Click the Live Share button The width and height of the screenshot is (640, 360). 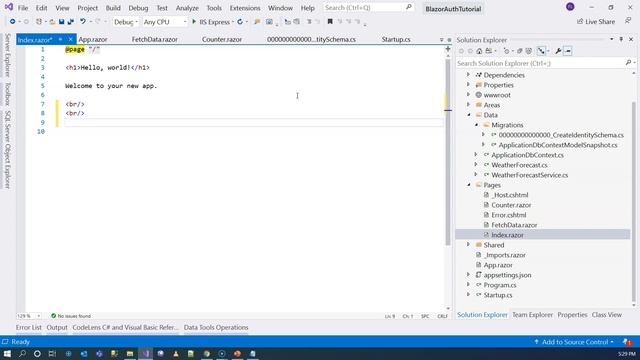[x=596, y=22]
